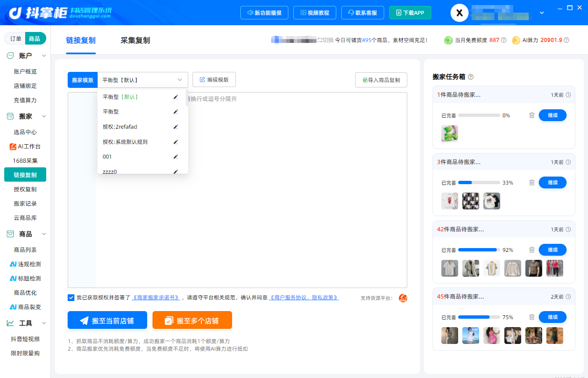Click the 抖掌柜 logo
The image size is (588, 378).
click(61, 13)
